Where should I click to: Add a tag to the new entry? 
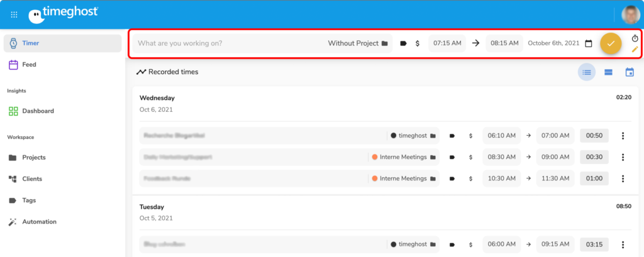pos(403,43)
